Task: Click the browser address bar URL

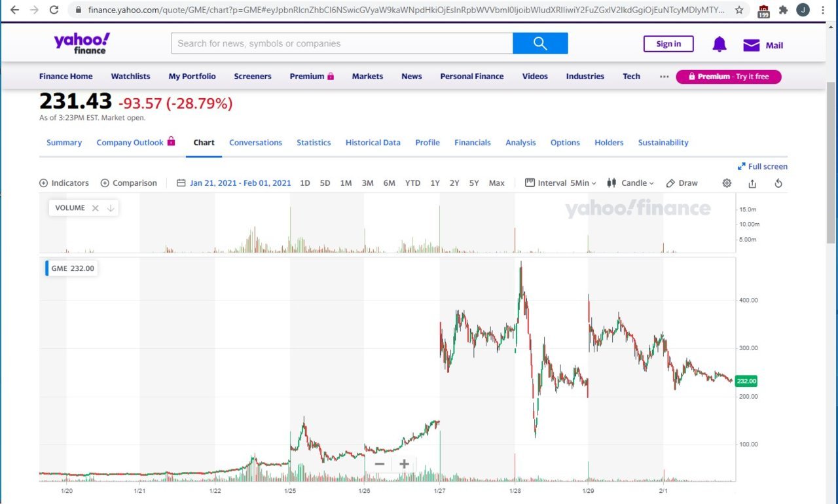Action: tap(406, 10)
